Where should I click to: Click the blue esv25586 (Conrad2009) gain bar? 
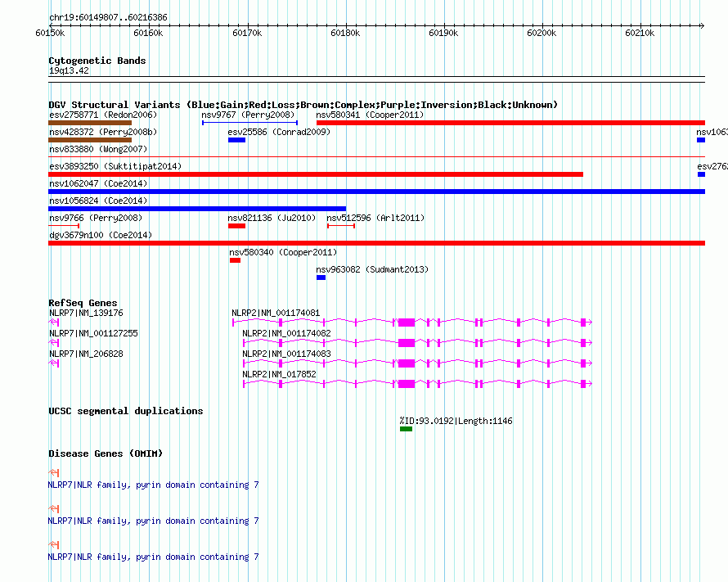click(236, 140)
